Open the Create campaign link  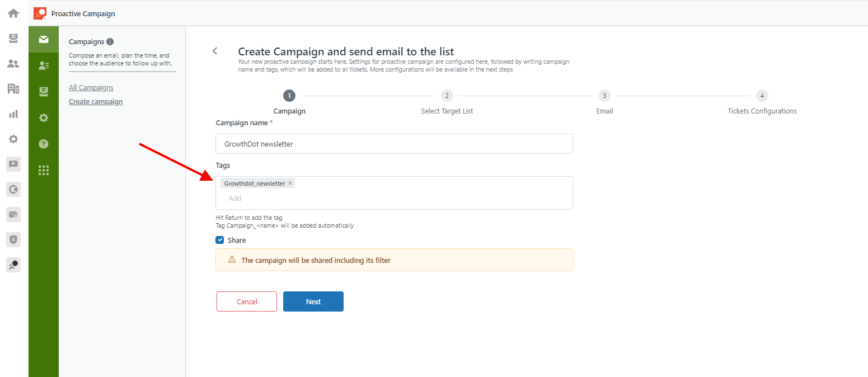click(96, 102)
